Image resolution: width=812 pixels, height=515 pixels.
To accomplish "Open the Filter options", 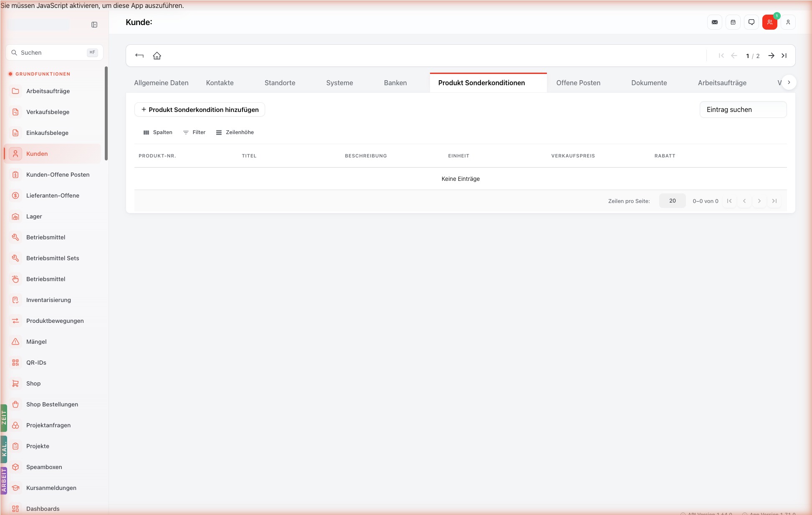I will click(x=194, y=132).
